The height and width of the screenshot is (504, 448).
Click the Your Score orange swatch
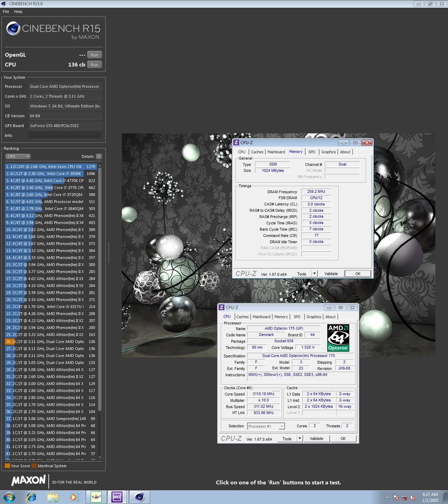pyautogui.click(x=7, y=466)
